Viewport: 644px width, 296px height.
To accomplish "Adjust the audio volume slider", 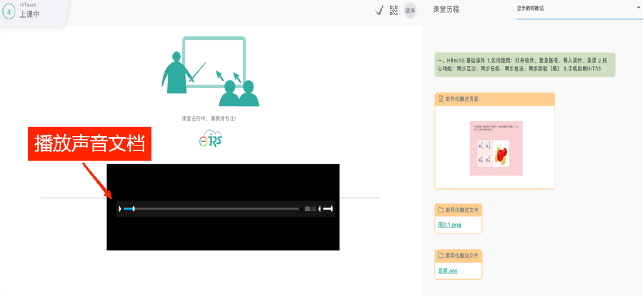I will [x=328, y=209].
